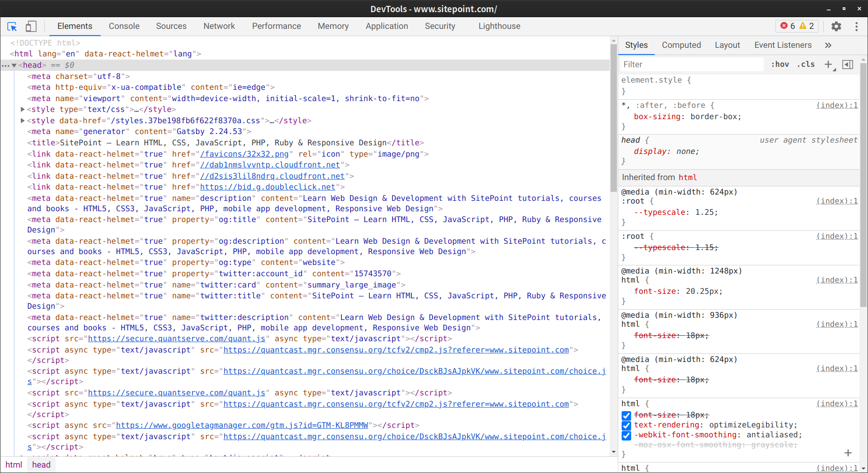This screenshot has height=473, width=868.
Task: Open the customize DevTools three-dot menu
Action: tap(857, 26)
